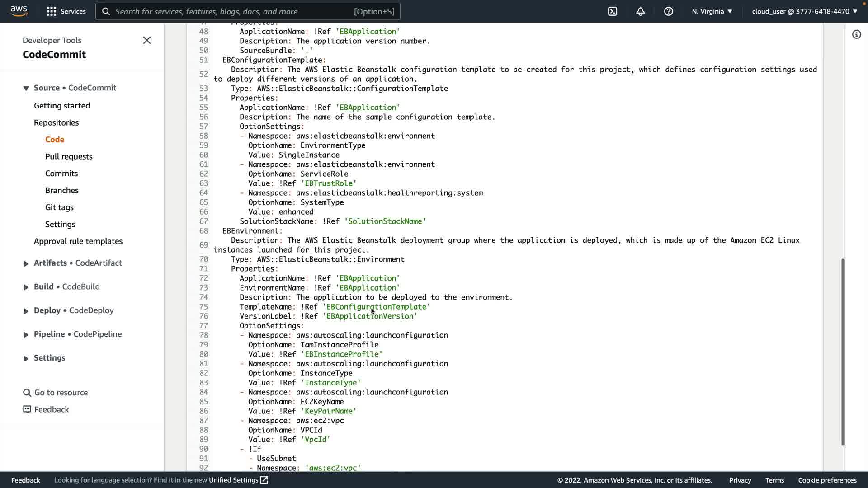
Task: Open the Branches sidebar item
Action: pyautogui.click(x=62, y=190)
